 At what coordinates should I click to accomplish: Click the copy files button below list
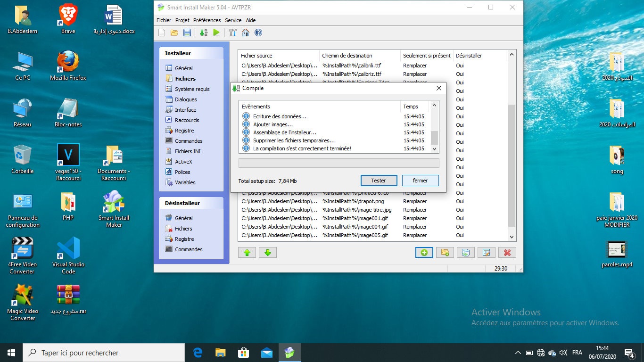[465, 253]
